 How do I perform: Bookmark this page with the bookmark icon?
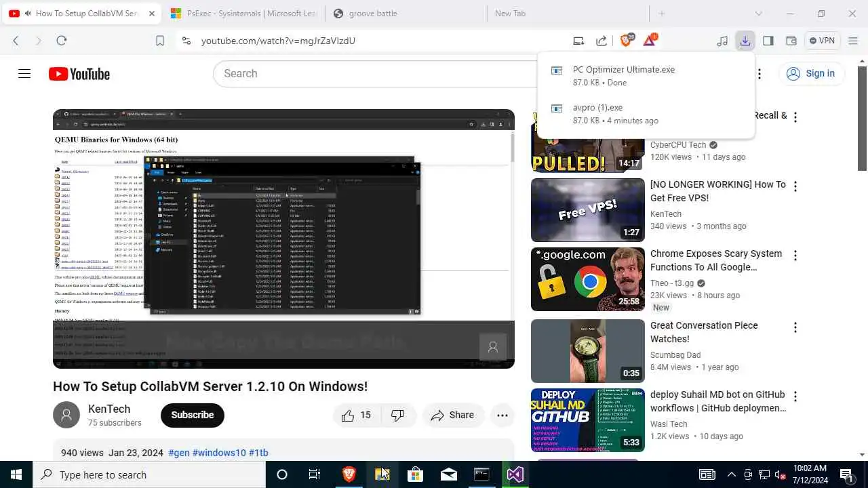click(x=160, y=41)
